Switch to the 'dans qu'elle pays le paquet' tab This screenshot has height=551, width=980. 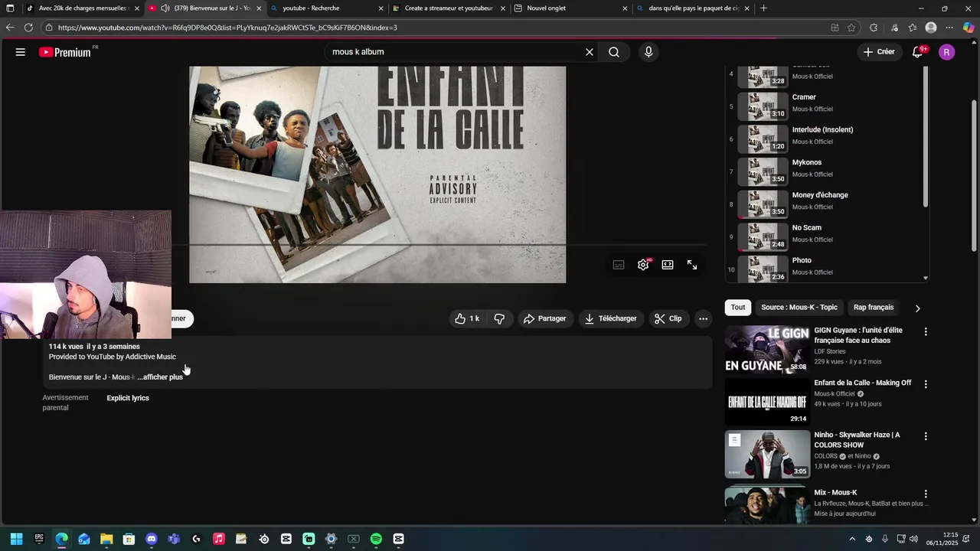click(693, 8)
